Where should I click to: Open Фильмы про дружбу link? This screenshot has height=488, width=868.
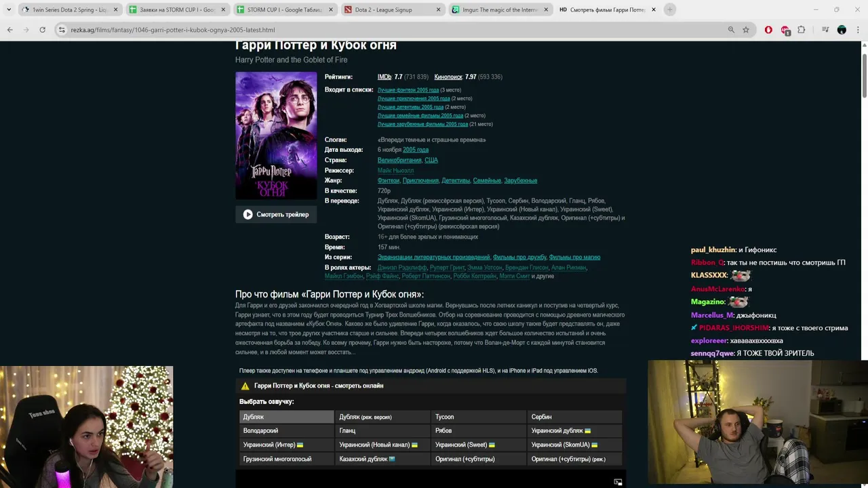[x=519, y=257]
